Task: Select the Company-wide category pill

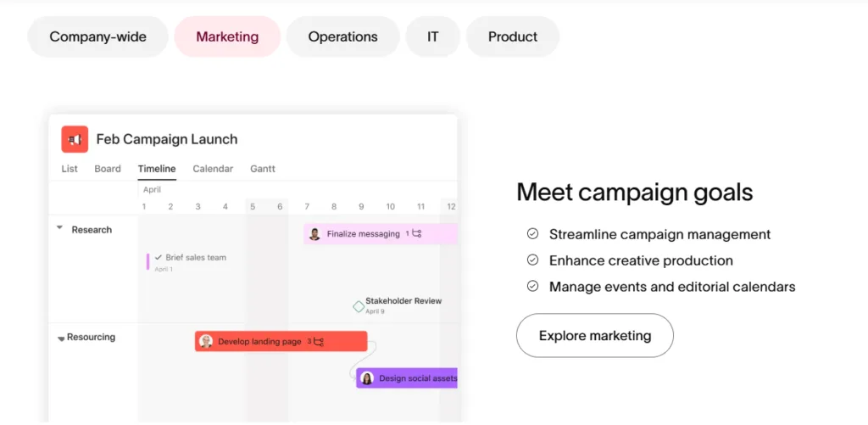Action: pos(98,36)
